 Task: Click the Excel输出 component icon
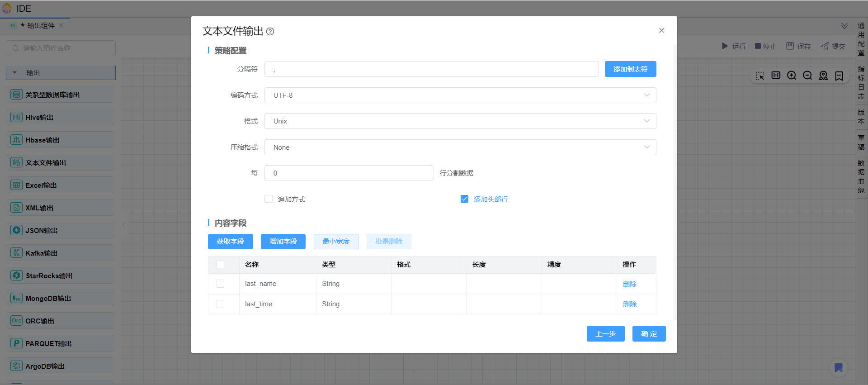[x=16, y=185]
